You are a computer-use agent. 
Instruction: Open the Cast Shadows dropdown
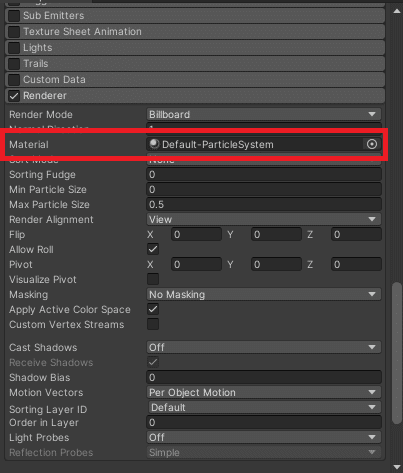(264, 347)
